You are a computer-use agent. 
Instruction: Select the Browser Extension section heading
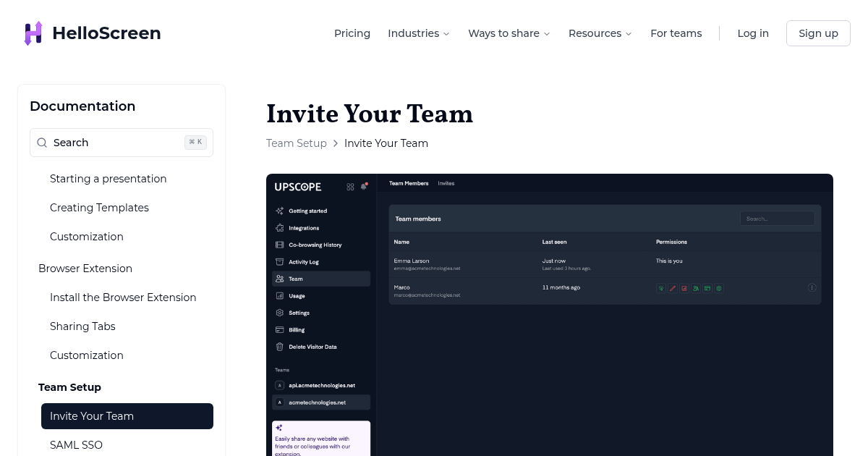(85, 269)
